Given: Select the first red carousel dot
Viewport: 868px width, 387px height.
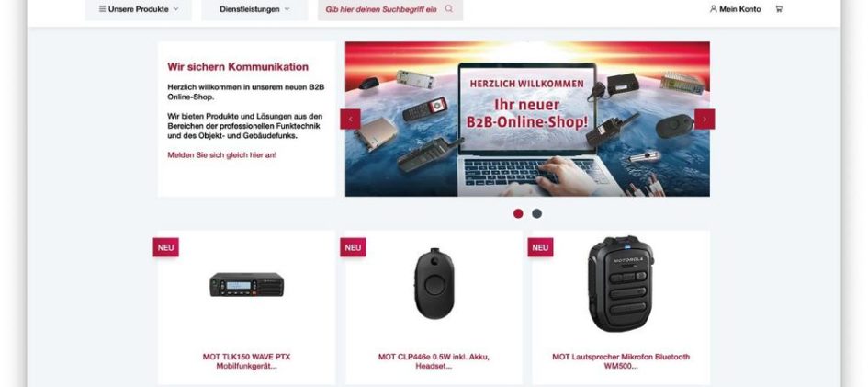Looking at the screenshot, I should [x=518, y=213].
